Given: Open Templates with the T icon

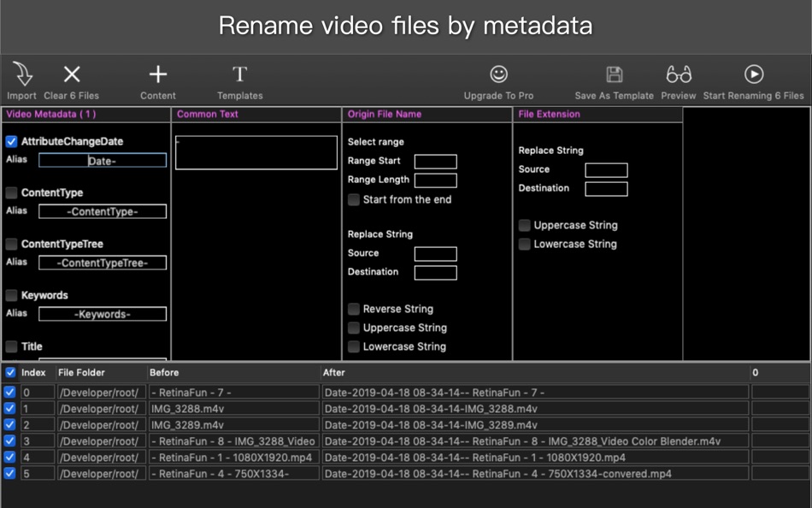Looking at the screenshot, I should pyautogui.click(x=239, y=74).
